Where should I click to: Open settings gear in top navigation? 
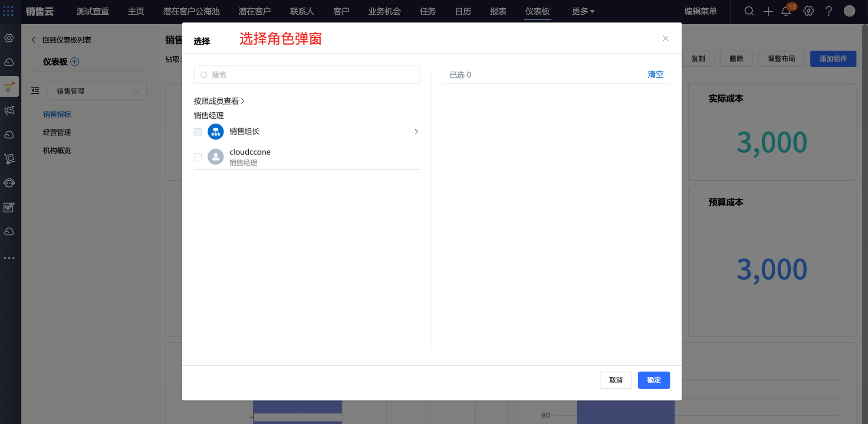click(808, 11)
